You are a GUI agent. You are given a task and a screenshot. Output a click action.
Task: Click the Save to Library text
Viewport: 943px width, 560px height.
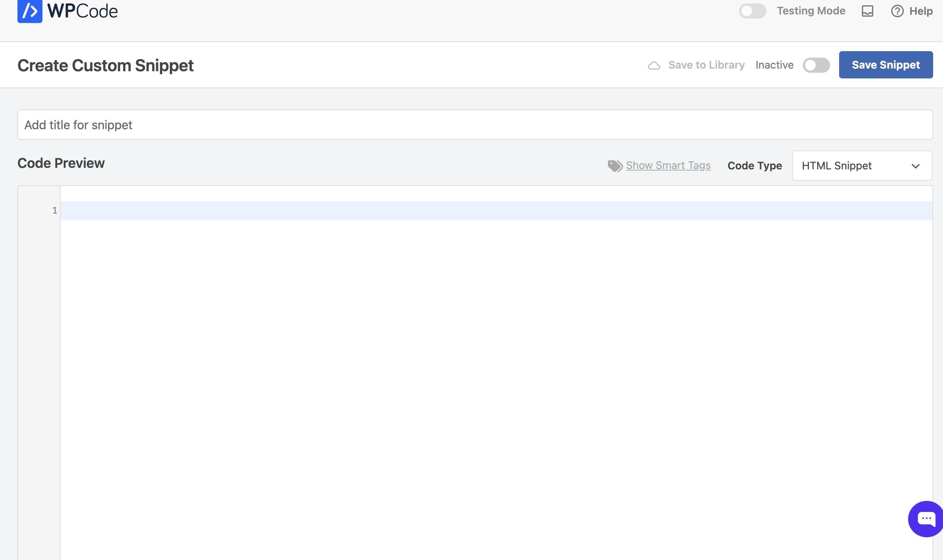tap(706, 65)
